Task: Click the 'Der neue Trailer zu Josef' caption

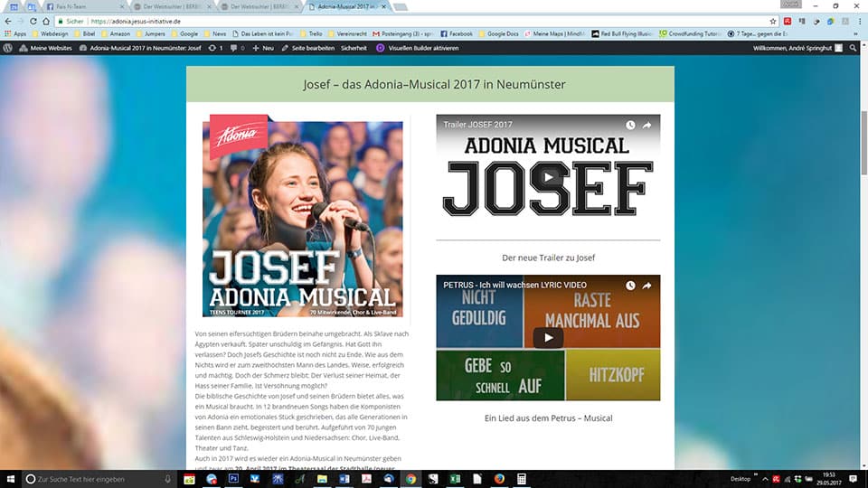Action: click(x=548, y=258)
